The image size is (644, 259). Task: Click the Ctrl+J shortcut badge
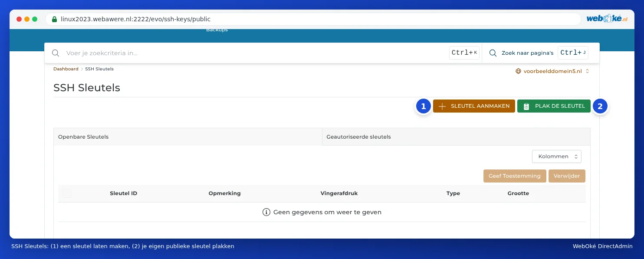[573, 53]
